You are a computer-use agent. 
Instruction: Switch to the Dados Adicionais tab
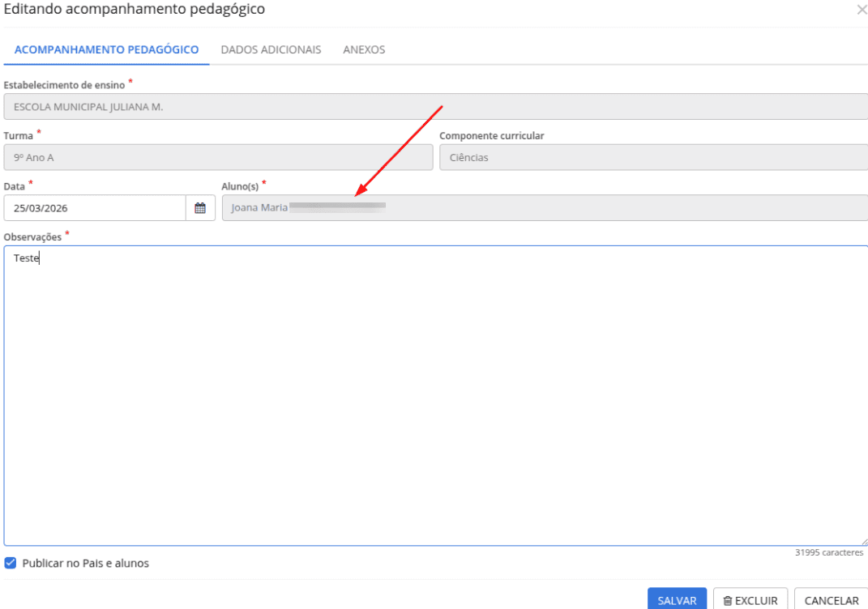pos(271,49)
